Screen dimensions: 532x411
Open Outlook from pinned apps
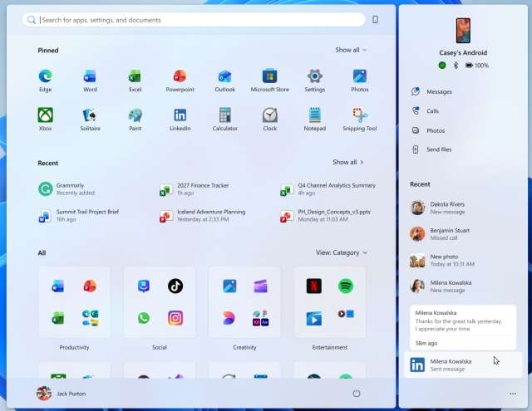[x=224, y=81]
